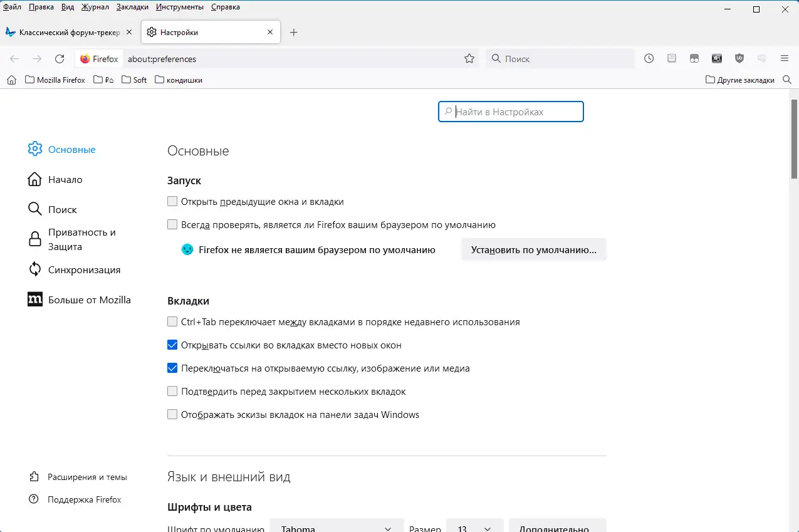Image resolution: width=799 pixels, height=532 pixels.
Task: Open the hamburger application menu
Action: coord(784,58)
